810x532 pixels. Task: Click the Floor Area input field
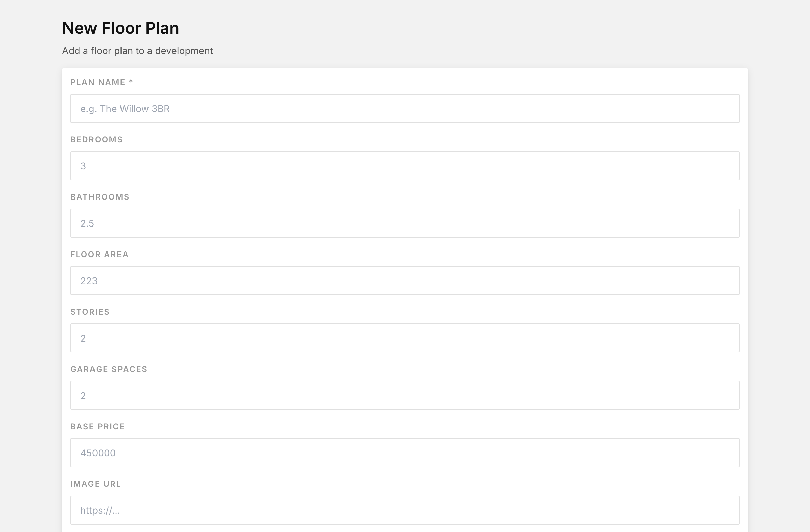[405, 281]
